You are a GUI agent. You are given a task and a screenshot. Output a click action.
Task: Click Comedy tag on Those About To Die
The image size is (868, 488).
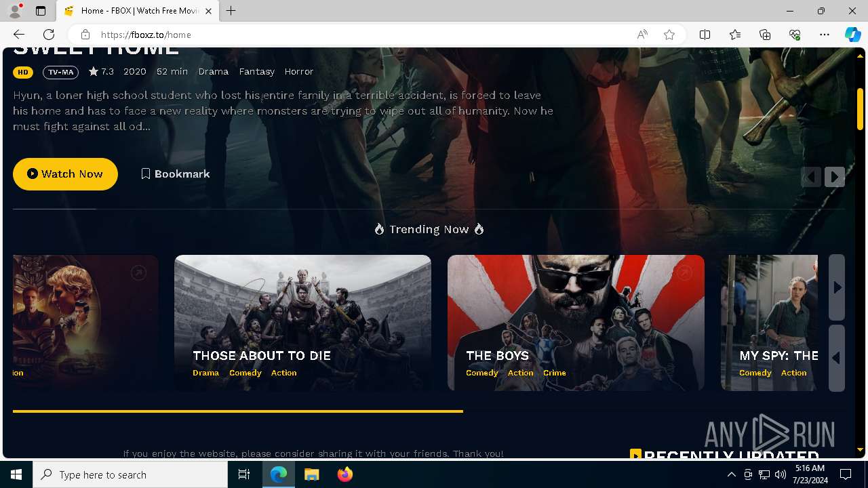[245, 373]
